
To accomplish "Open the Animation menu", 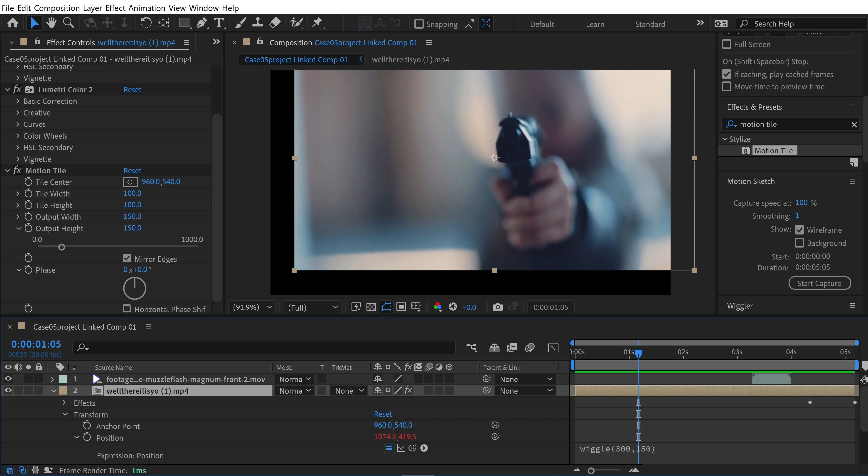I will 147,8.
